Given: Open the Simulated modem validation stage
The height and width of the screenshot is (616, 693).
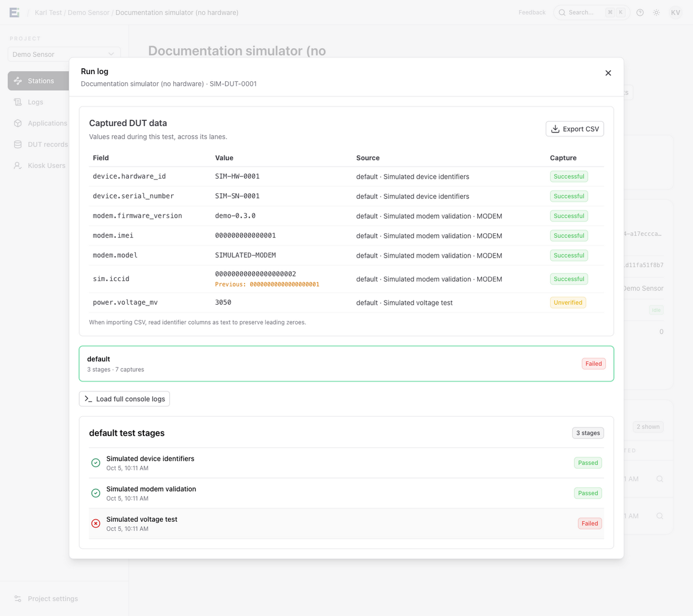Looking at the screenshot, I should [x=346, y=493].
